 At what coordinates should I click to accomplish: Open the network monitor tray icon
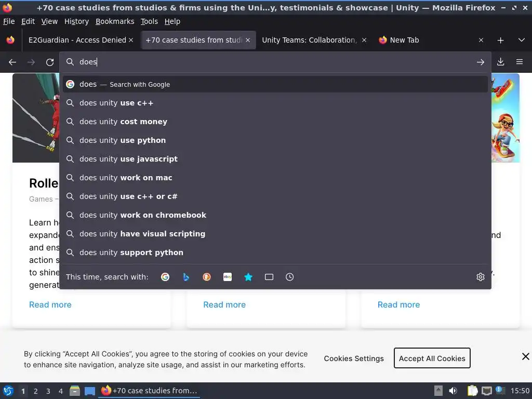(x=486, y=391)
